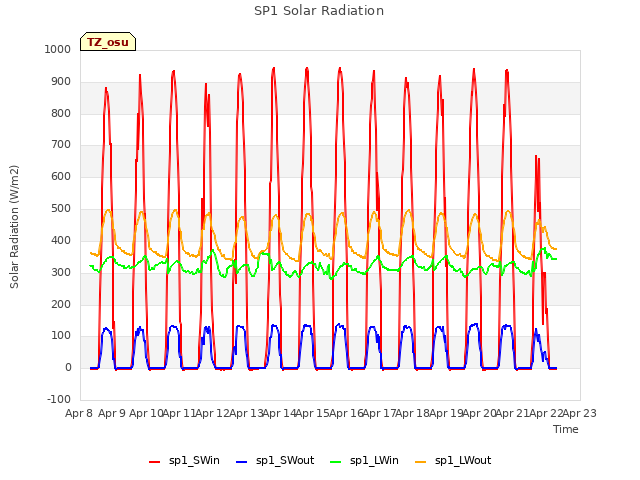Viewport: 640px width, 480px height.
Task: Click the 700 y-axis tick label
Action: coord(61,144)
